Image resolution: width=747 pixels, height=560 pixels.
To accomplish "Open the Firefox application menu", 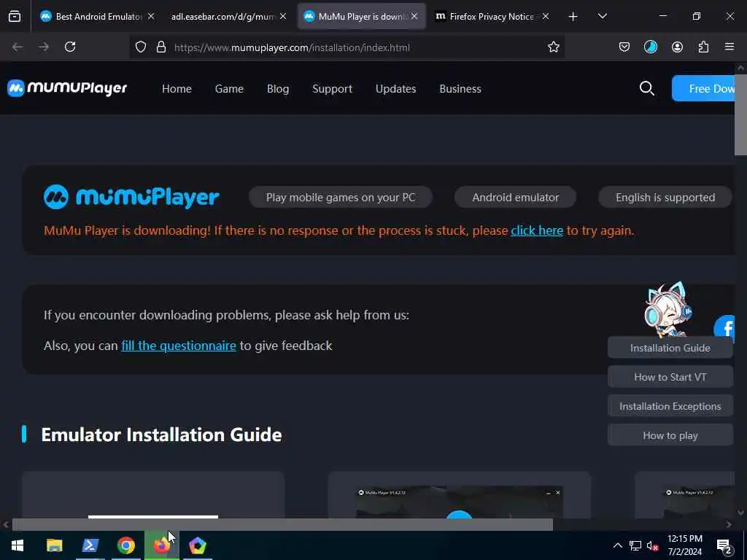I will coord(729,47).
